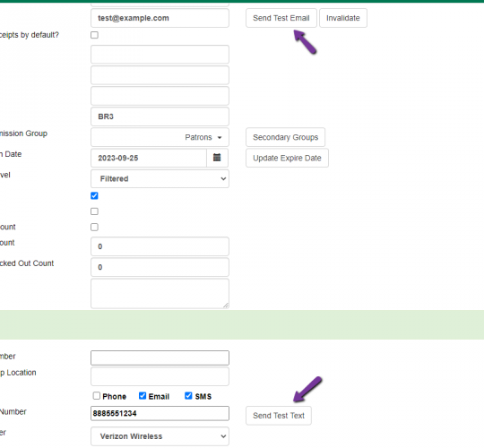This screenshot has width=484, height=448.
Task: Click Update Expire Date button
Action: tap(287, 158)
